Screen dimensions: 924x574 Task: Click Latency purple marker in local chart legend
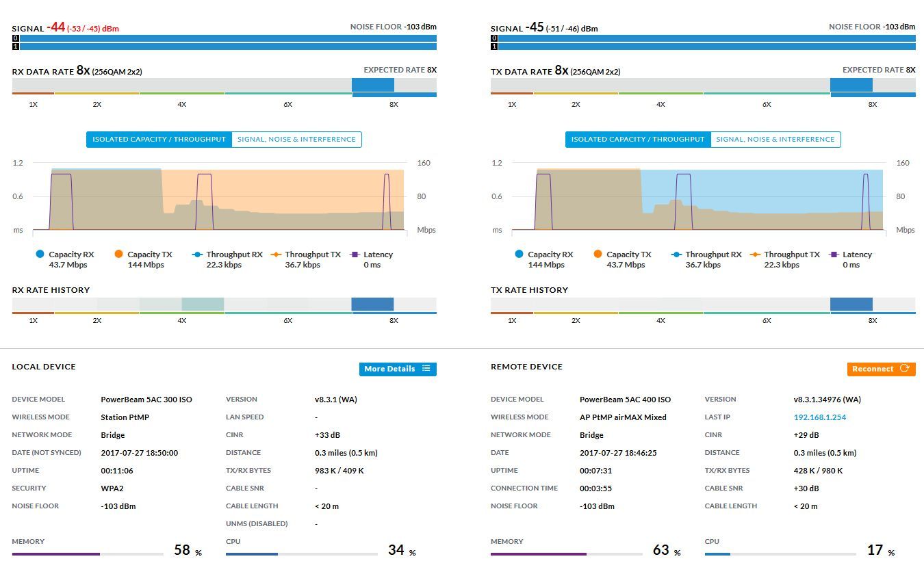(355, 255)
